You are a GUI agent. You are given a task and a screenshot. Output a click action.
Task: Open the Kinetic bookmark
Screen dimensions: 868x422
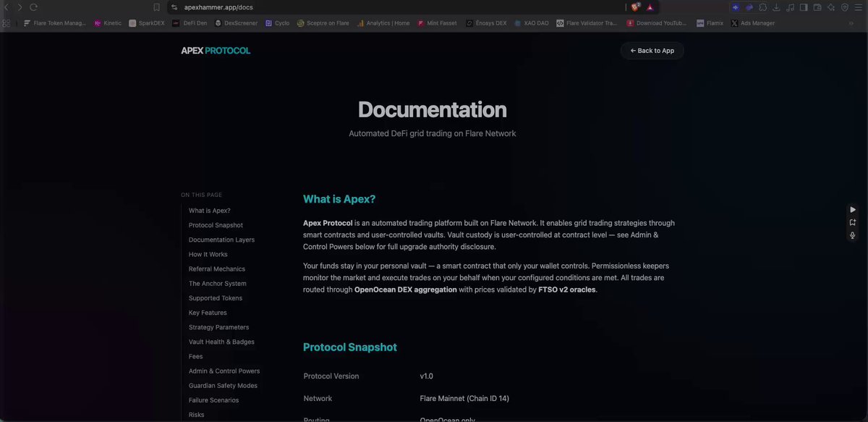coord(108,23)
